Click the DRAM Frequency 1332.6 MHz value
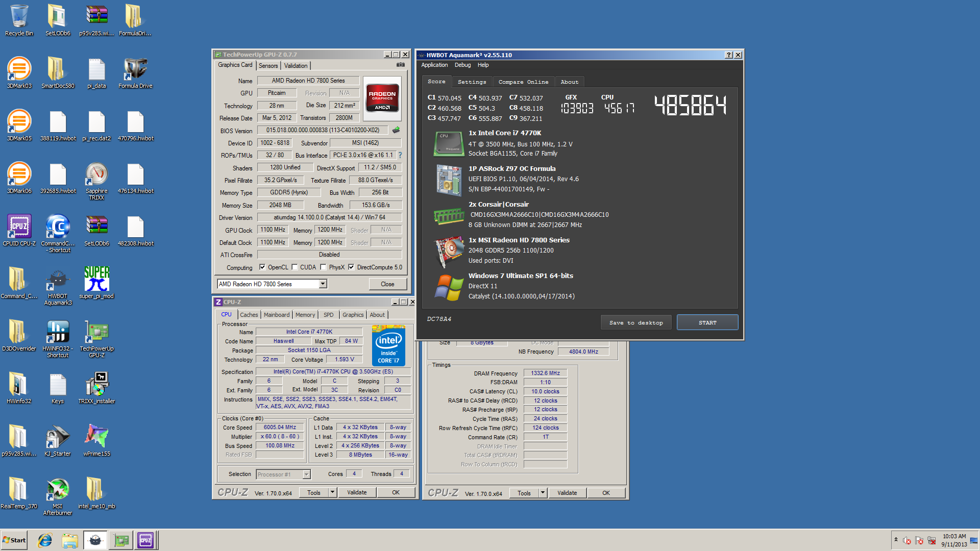 click(545, 373)
